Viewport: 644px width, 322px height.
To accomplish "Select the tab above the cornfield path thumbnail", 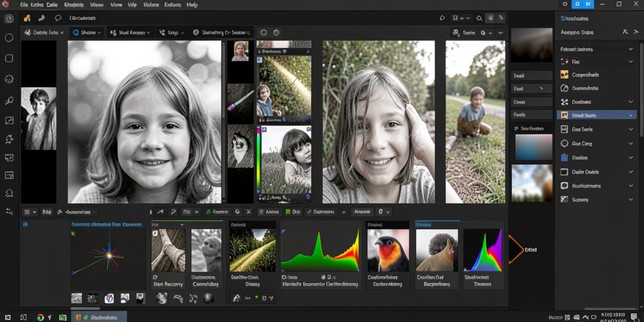I will tap(252, 225).
